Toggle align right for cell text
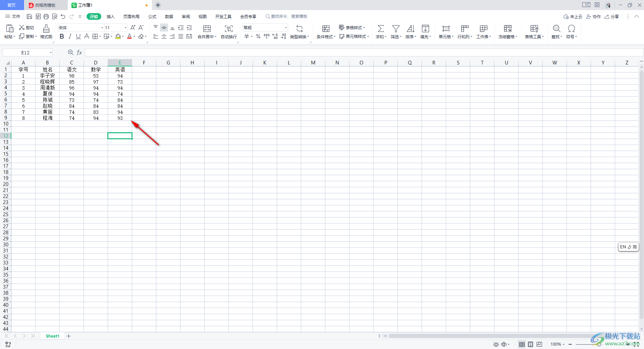Image resolution: width=644 pixels, height=349 pixels. (x=172, y=36)
